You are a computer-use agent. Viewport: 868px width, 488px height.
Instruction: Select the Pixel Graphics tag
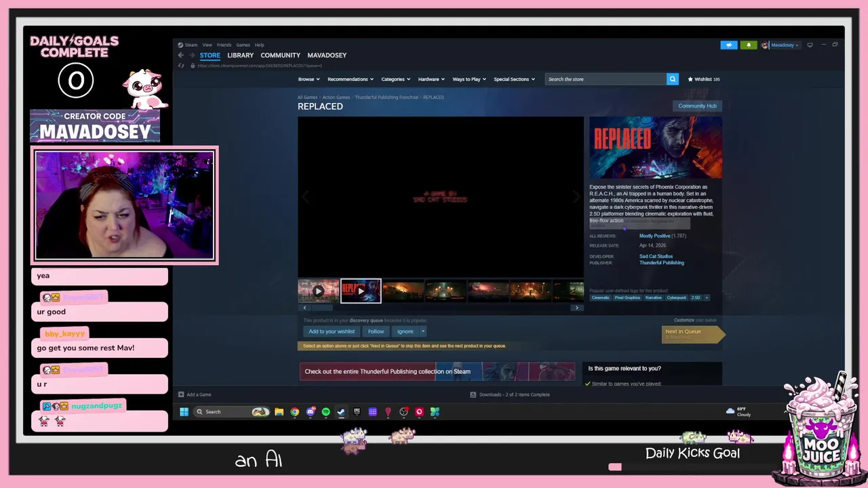click(x=627, y=298)
